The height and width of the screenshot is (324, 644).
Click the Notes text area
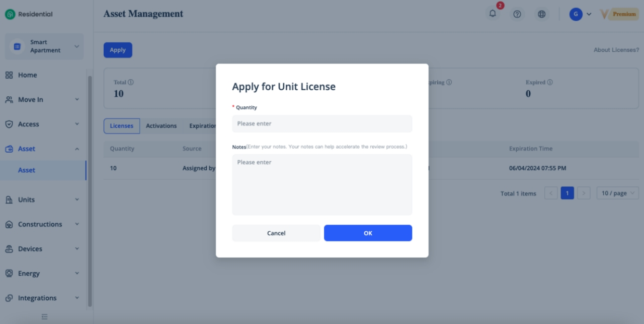tap(322, 184)
